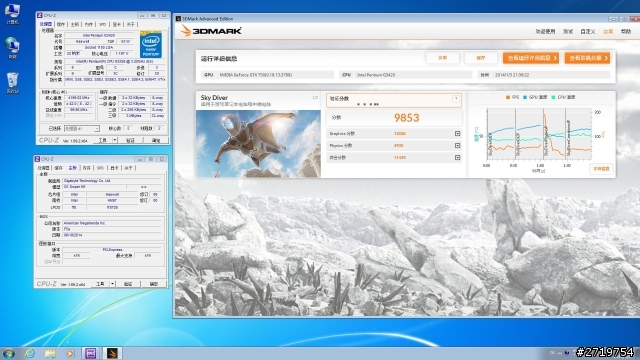The width and height of the screenshot is (640, 360).
Task: Click the help question mark beside validation score
Action: pyautogui.click(x=456, y=99)
